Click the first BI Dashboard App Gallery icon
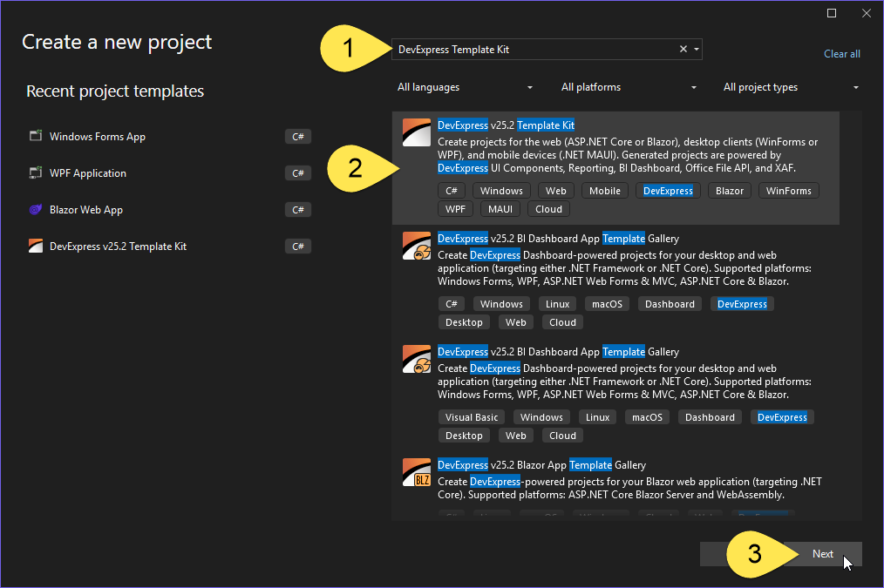The width and height of the screenshot is (884, 588). [417, 246]
